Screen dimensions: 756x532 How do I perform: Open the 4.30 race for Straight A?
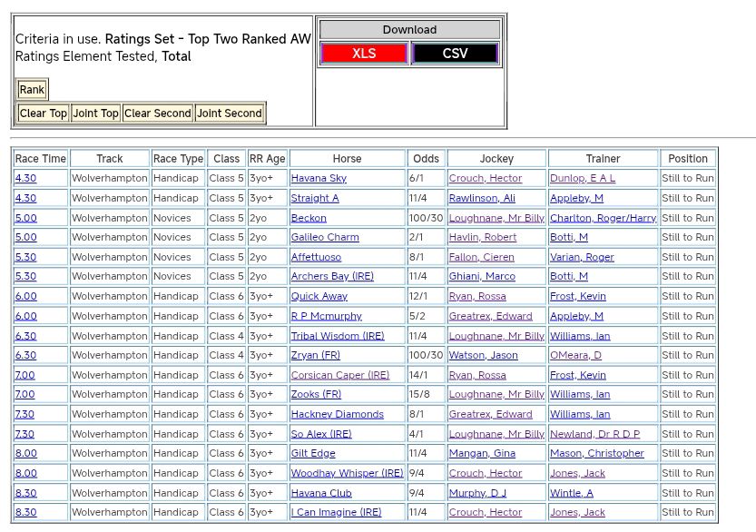point(25,198)
